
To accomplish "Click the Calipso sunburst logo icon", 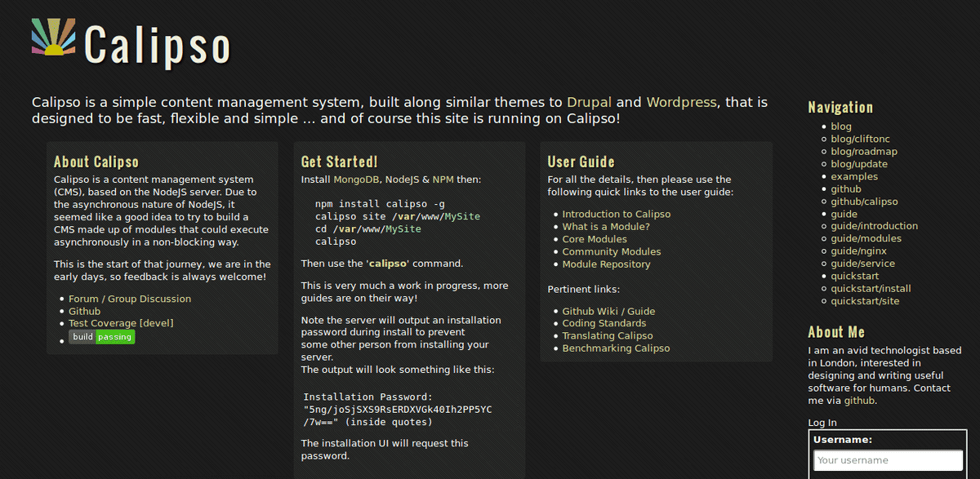I will (54, 37).
